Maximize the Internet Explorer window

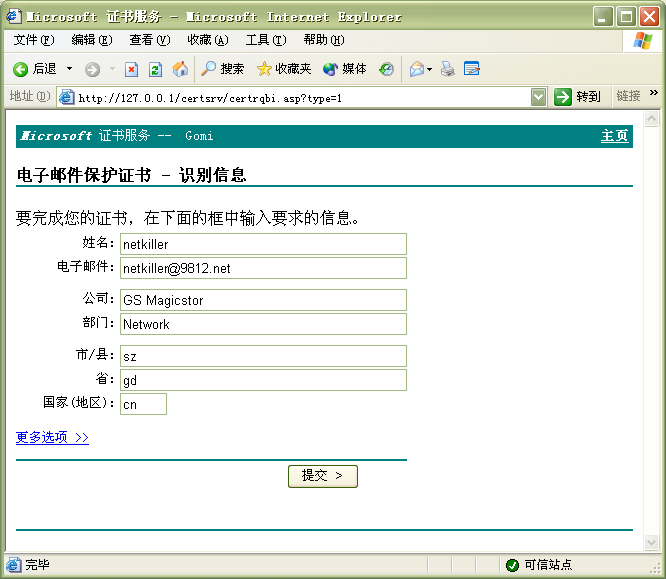[x=626, y=17]
